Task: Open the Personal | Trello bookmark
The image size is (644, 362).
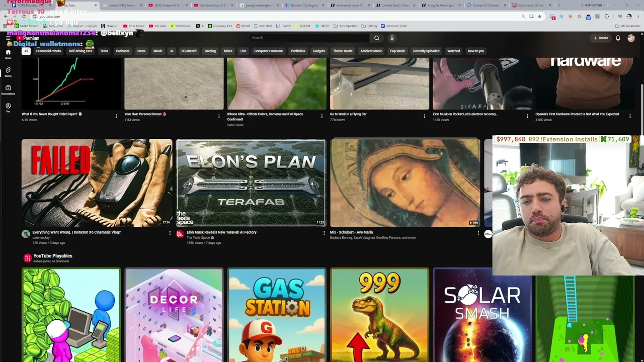Action: [x=395, y=26]
